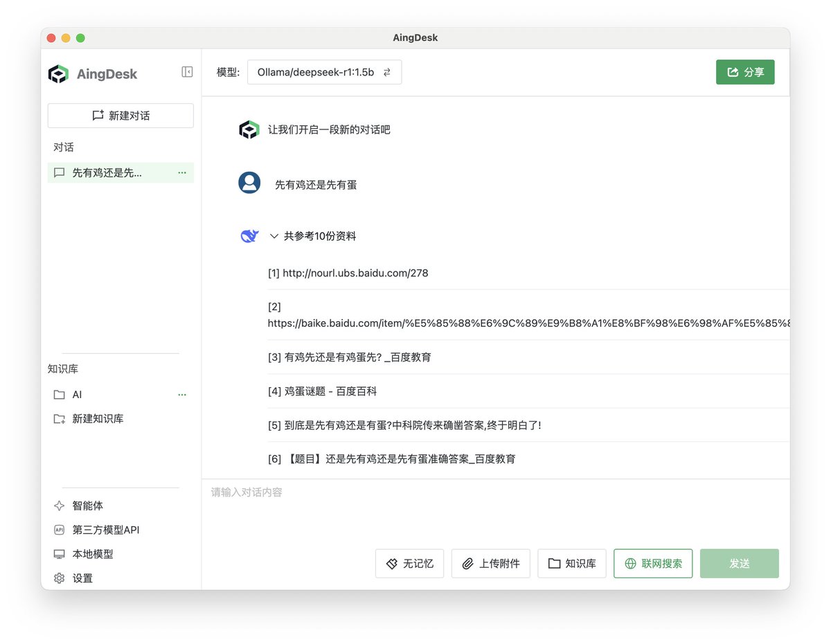Screen dimensions: 831x644
Task: Open reference [4] 鸡蛋谜题 - 百度百科
Action: (x=323, y=391)
